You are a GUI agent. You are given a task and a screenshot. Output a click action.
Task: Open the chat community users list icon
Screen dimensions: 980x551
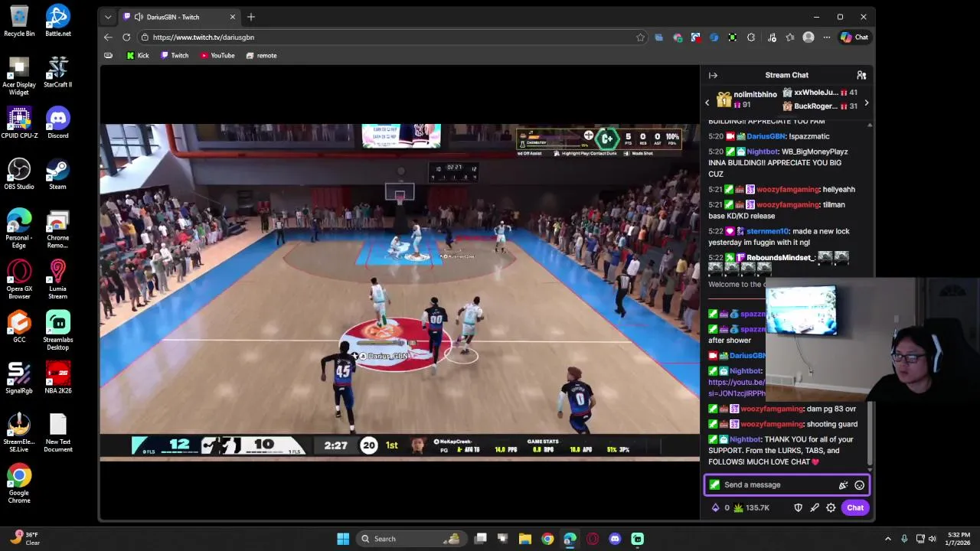[861, 75]
